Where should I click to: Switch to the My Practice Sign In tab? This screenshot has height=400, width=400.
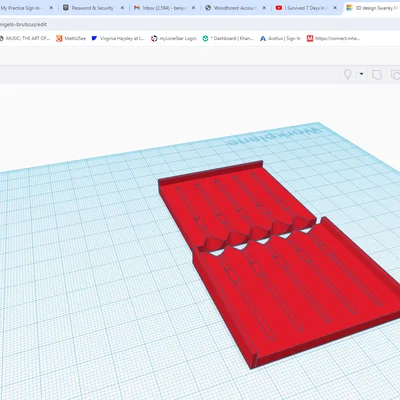pos(22,8)
